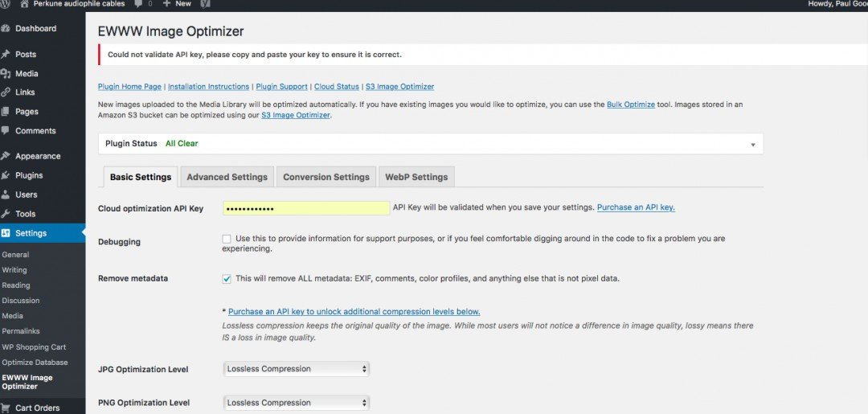
Task: Go to Permalinks settings submenu
Action: (x=21, y=331)
